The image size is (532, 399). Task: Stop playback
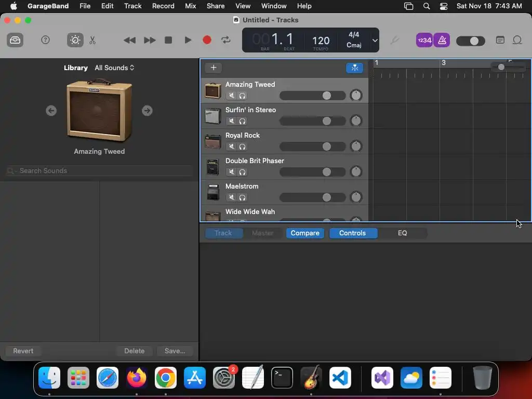(168, 41)
